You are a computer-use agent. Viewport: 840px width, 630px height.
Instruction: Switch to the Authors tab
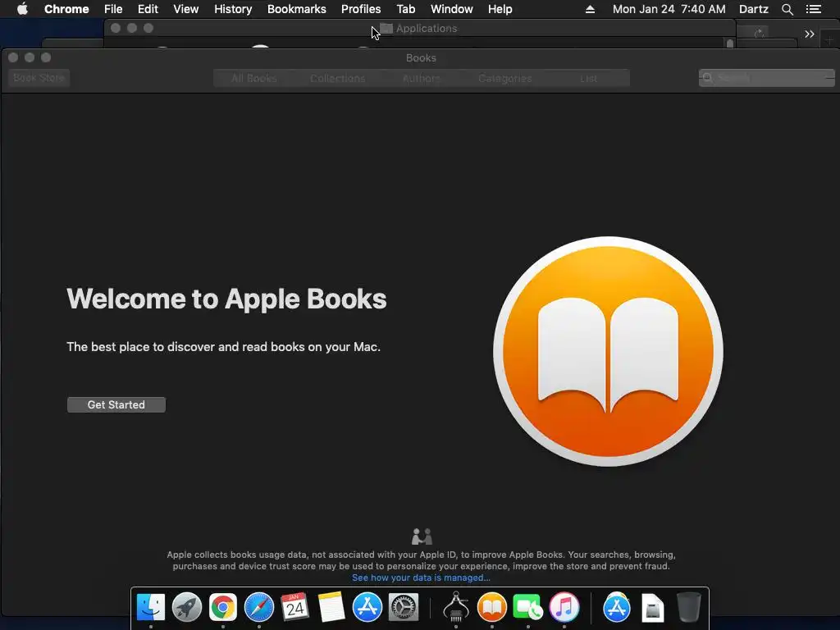point(421,78)
